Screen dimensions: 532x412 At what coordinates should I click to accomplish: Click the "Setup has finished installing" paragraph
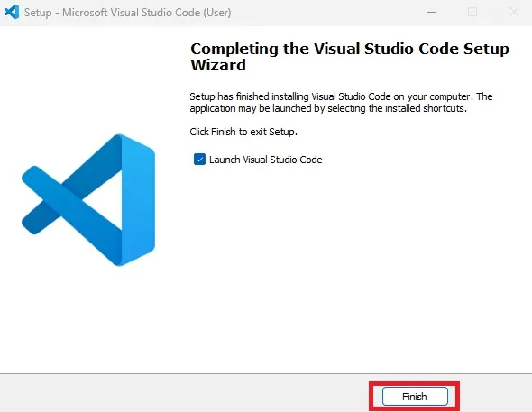(x=341, y=103)
